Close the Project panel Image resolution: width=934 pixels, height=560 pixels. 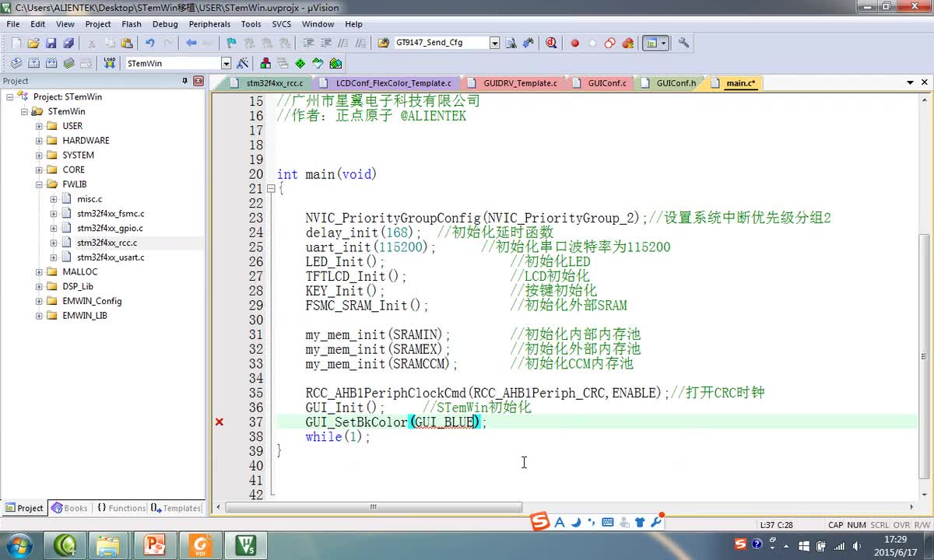[x=198, y=81]
